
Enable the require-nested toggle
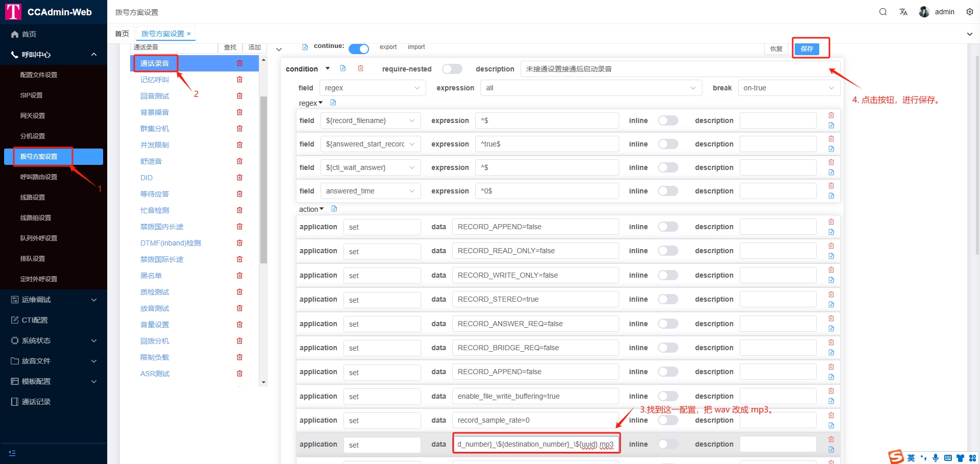452,69
